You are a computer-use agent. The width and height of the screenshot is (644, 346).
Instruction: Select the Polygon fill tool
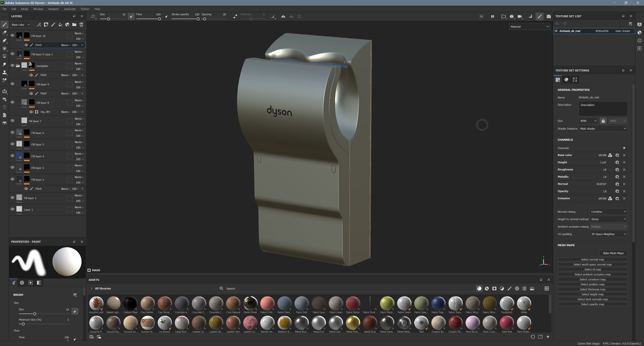(x=4, y=56)
